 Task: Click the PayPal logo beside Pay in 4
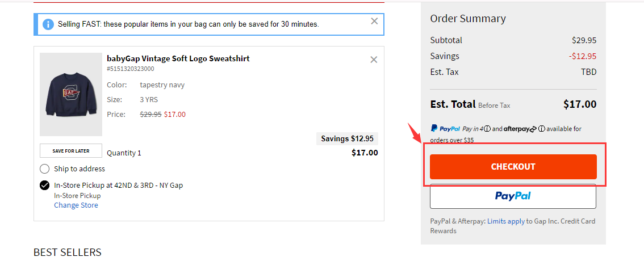click(x=445, y=128)
